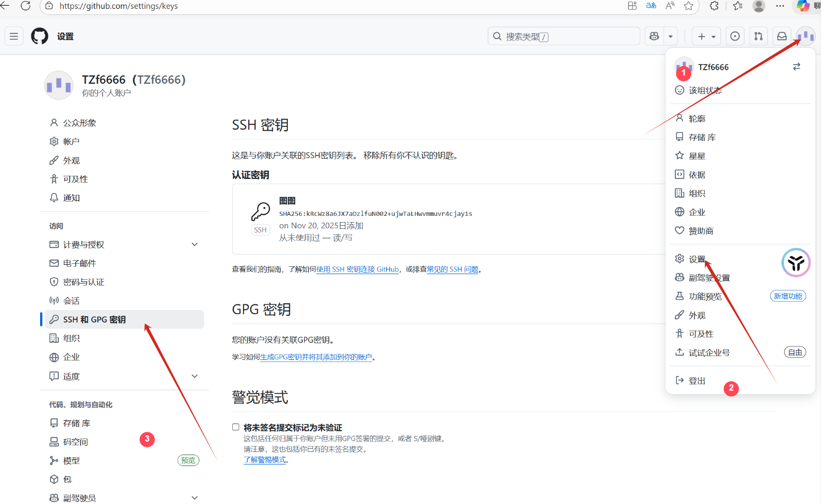Open the notifications inbox icon
This screenshot has height=504, width=821.
point(781,36)
